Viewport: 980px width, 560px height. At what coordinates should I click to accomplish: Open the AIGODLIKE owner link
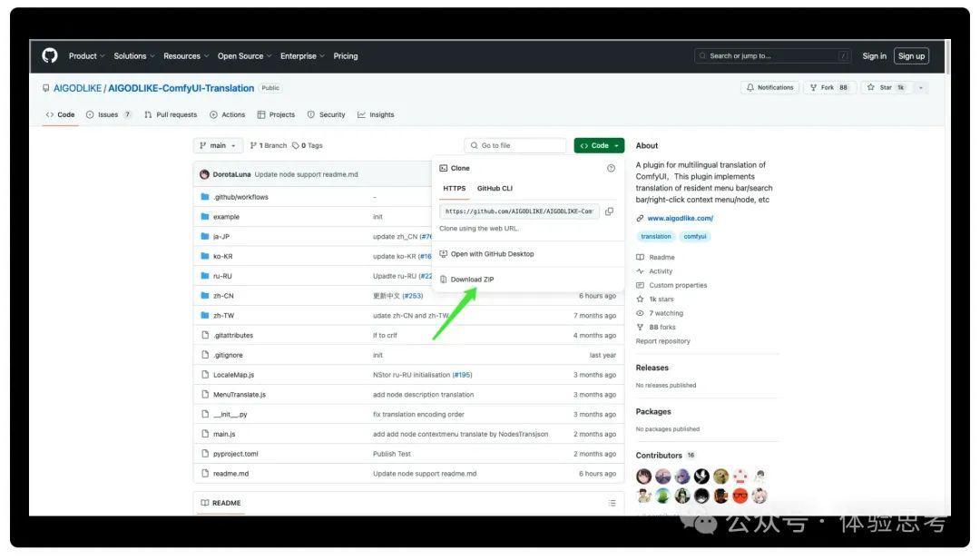point(77,88)
